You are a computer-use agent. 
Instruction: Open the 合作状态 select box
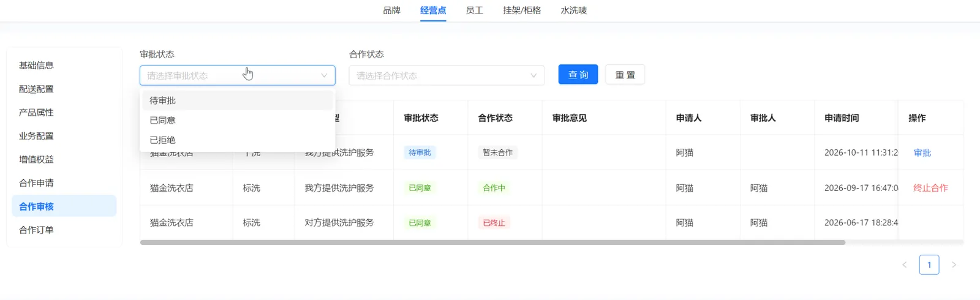tap(447, 75)
